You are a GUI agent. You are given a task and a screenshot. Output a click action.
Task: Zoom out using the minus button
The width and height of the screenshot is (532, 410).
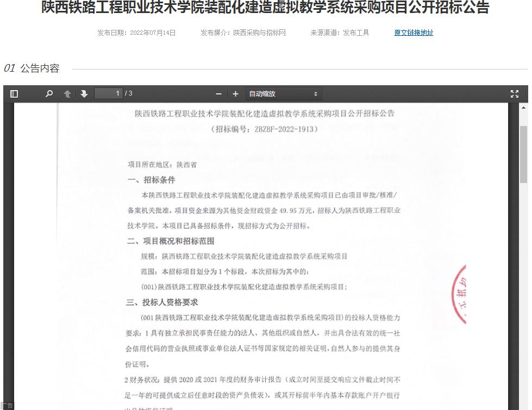click(219, 94)
